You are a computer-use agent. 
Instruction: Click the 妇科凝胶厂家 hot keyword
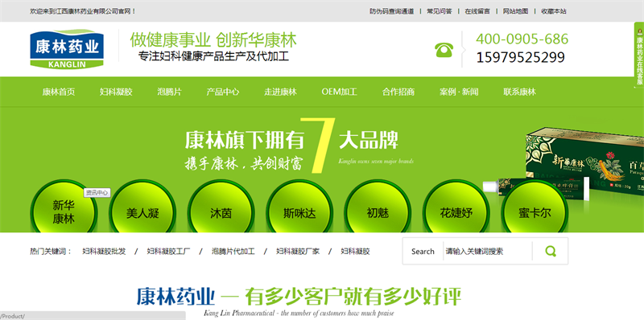(x=298, y=251)
